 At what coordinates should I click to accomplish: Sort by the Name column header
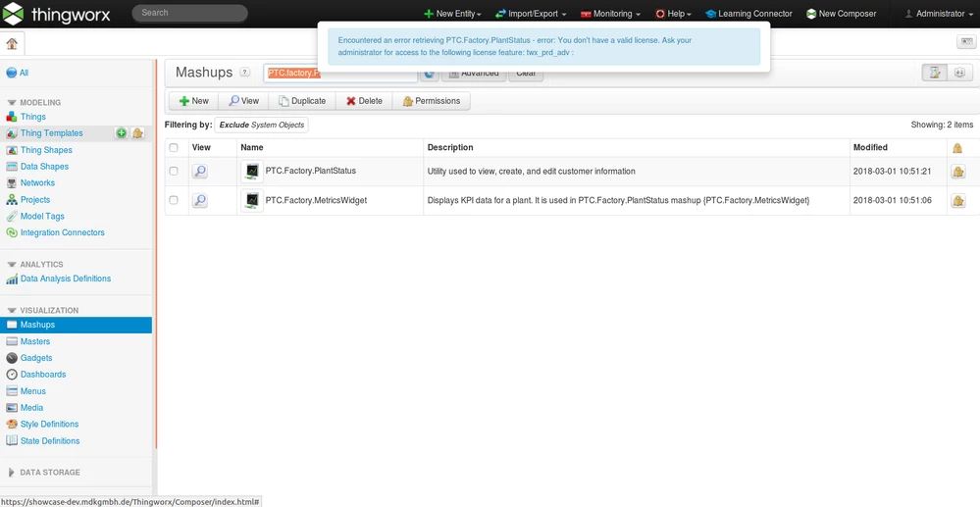(x=252, y=147)
